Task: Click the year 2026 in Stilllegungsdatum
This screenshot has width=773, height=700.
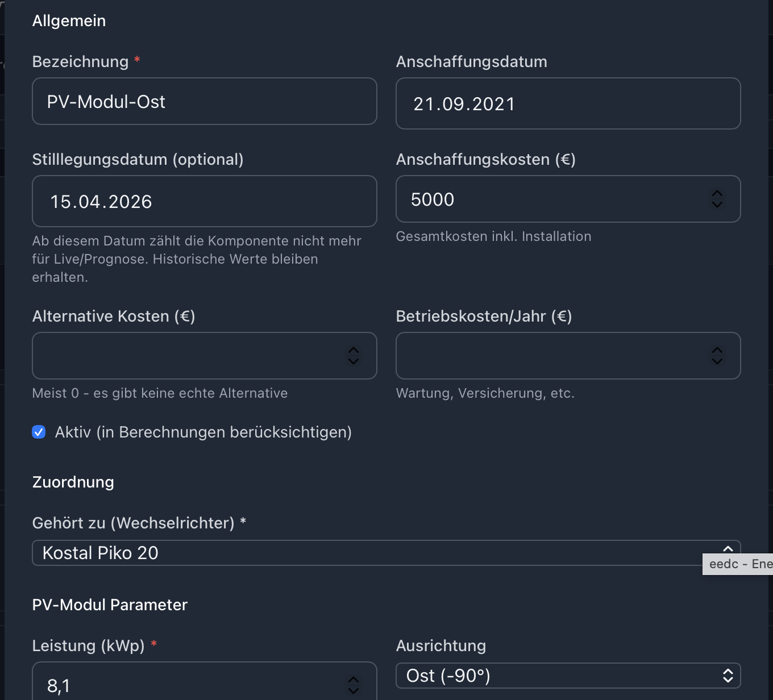Action: [130, 202]
